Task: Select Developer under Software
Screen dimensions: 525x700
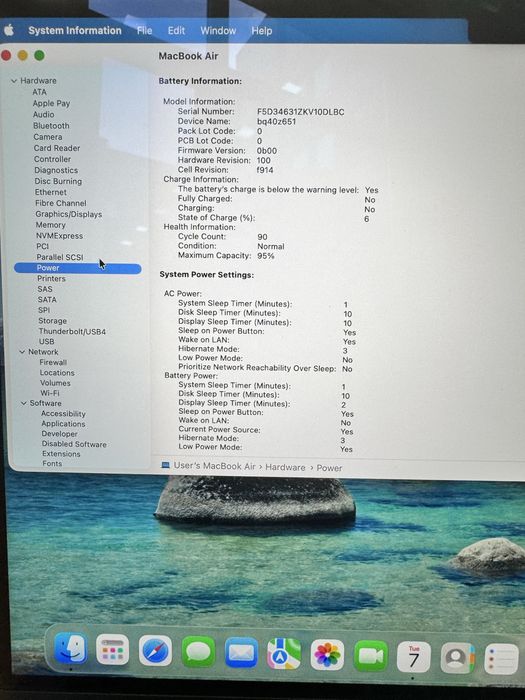Action: [59, 433]
